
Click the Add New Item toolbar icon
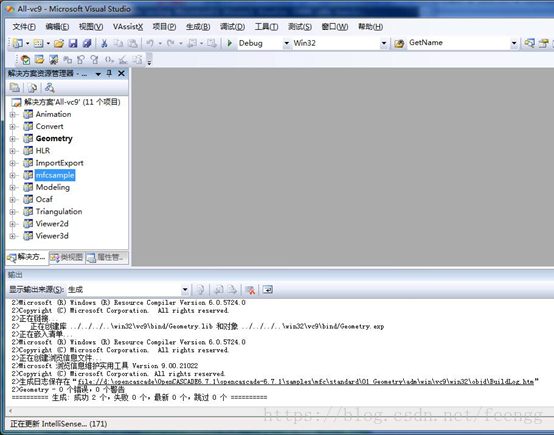click(38, 43)
